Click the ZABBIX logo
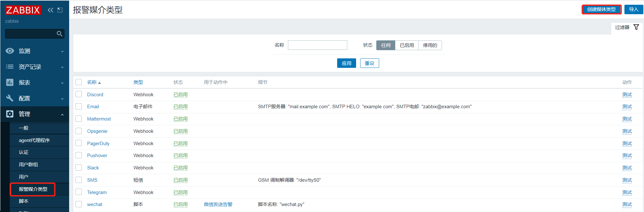The height and width of the screenshot is (212, 644). 23,10
